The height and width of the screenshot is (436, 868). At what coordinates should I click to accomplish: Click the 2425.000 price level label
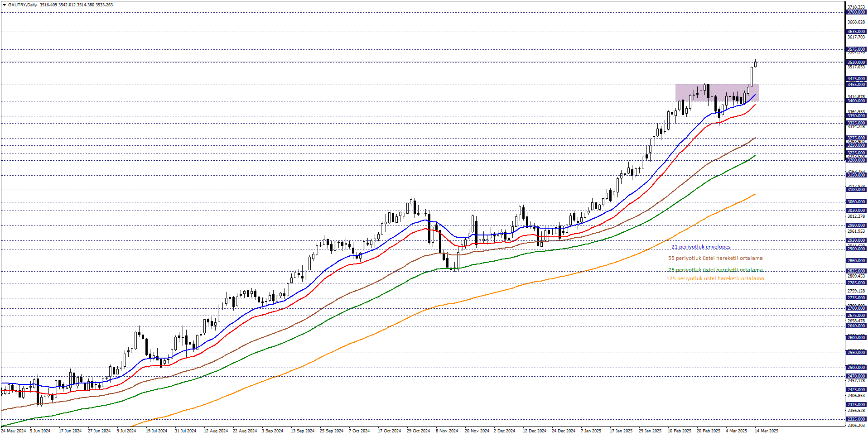point(856,390)
